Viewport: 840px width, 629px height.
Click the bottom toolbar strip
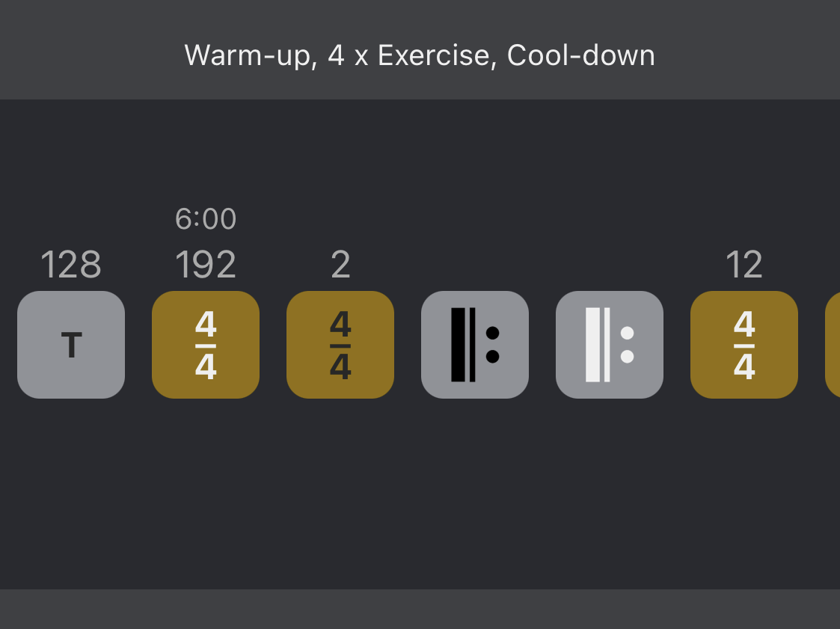[420, 609]
